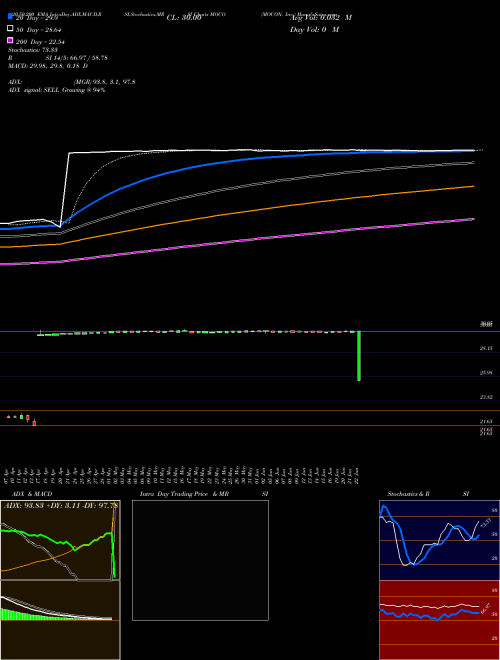The width and height of the screenshot is (500, 660).
Task: Select the '50 Day - 28.64' legend text
Action: pyautogui.click(x=38, y=30)
